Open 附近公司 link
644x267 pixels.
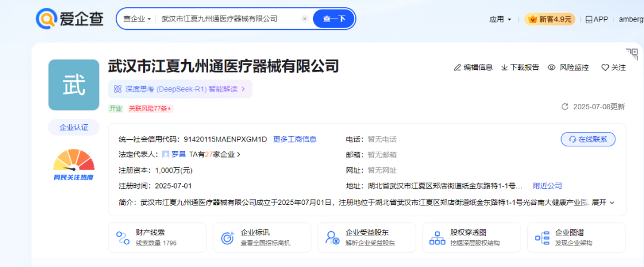click(547, 186)
